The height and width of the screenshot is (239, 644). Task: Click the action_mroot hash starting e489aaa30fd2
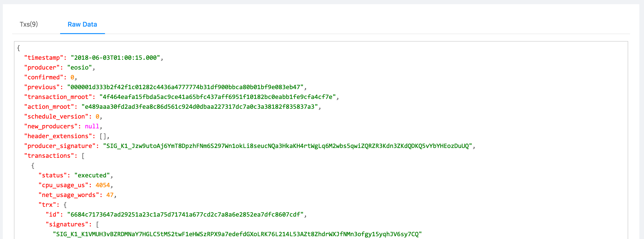point(199,106)
